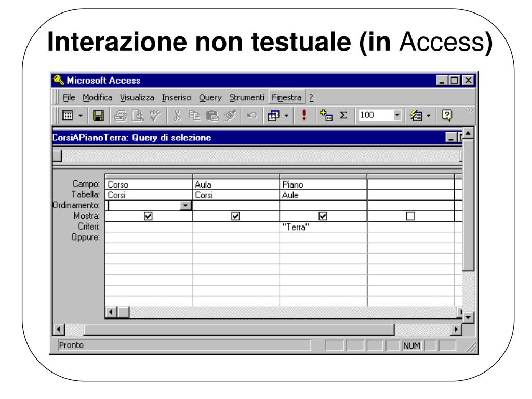Click the Ordinamento cell under Piano
The height and width of the screenshot is (399, 532).
tap(323, 206)
